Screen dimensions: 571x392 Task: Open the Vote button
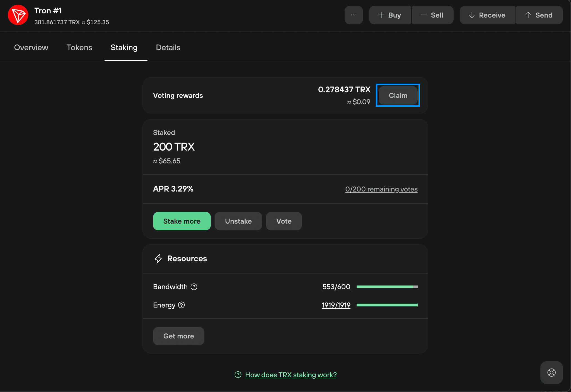click(284, 221)
